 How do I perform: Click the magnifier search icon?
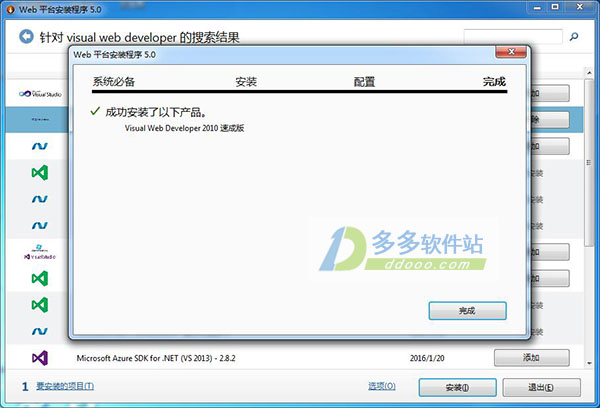[x=574, y=37]
